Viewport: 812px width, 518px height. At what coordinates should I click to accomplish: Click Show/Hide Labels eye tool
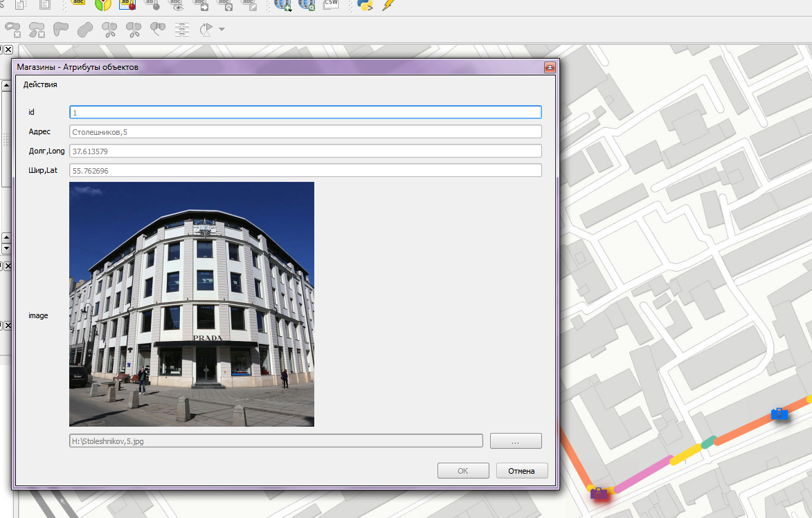[176, 5]
